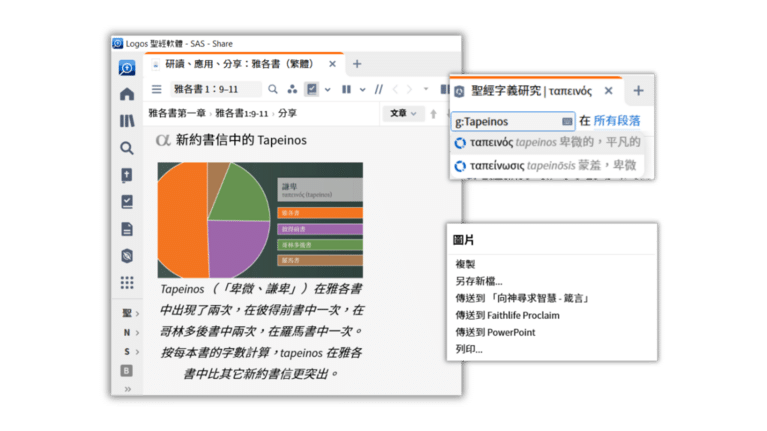
Task: Click the 分享 breadcrumb
Action: (287, 113)
